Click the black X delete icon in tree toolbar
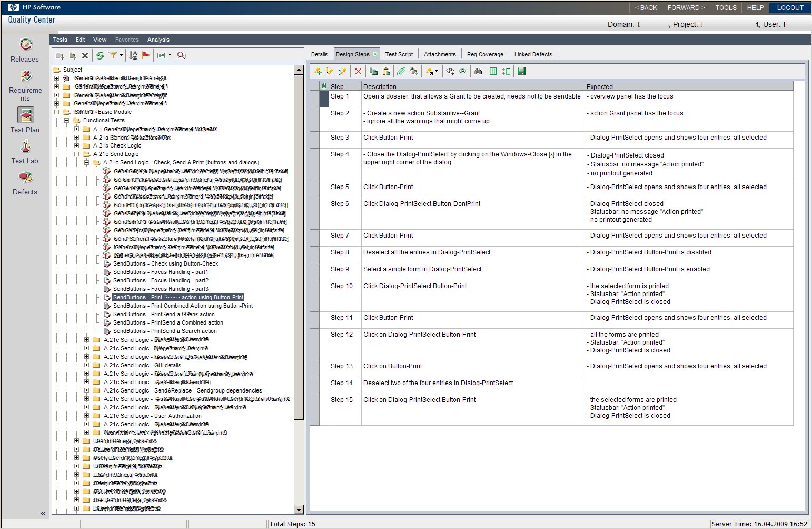812x529 pixels. [85, 55]
